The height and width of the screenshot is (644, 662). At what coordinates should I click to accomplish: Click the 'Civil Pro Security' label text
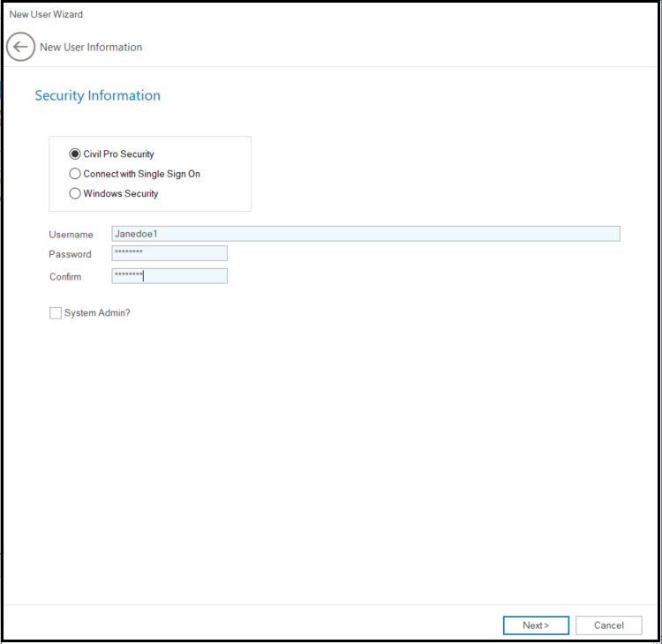[118, 154]
